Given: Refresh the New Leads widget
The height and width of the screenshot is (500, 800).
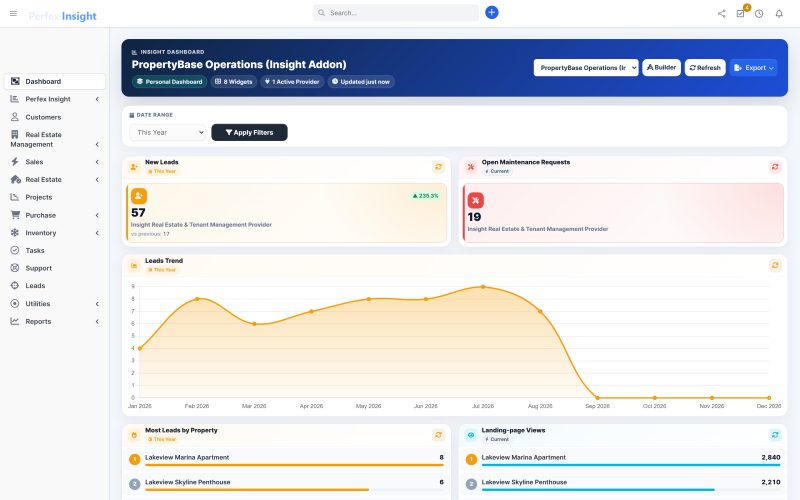Looking at the screenshot, I should 438,167.
